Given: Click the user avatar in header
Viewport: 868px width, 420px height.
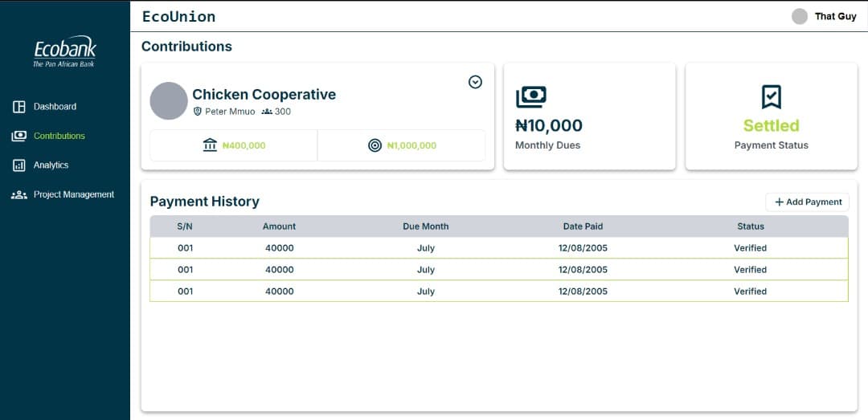Looking at the screenshot, I should pyautogui.click(x=799, y=16).
